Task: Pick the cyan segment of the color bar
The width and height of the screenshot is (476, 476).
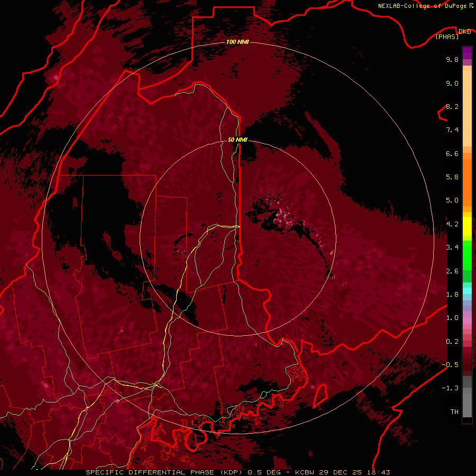Action: [467, 290]
